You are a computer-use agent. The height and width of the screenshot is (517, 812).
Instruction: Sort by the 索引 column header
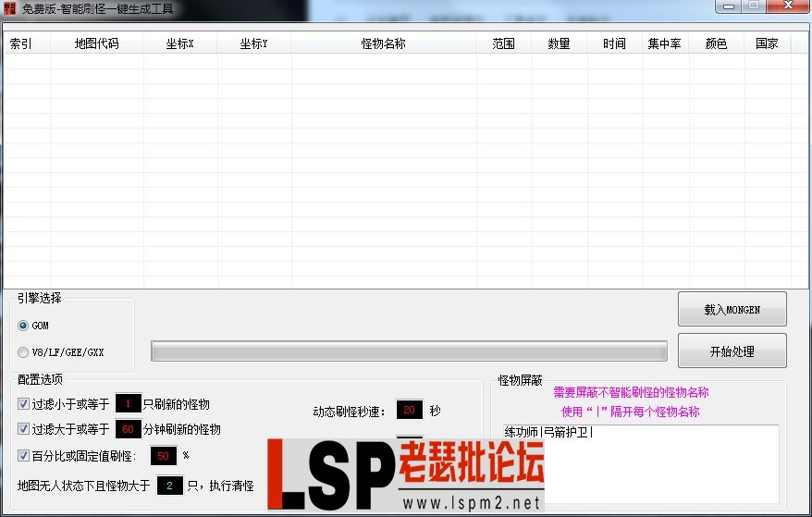tap(27, 43)
